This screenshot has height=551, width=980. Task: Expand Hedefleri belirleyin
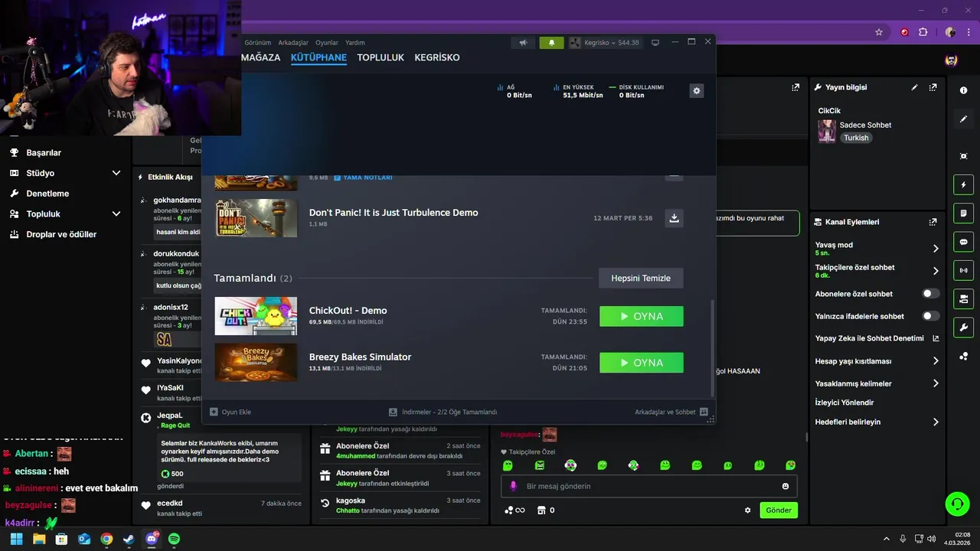pyautogui.click(x=936, y=422)
